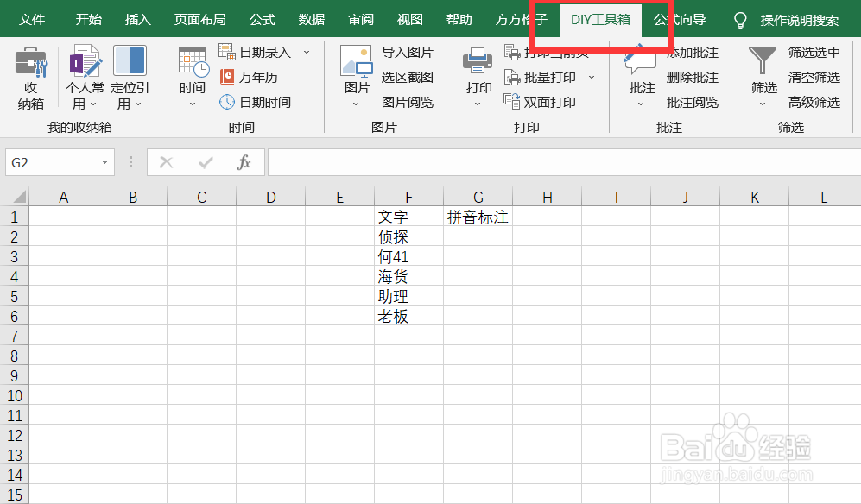This screenshot has height=504, width=861.
Task: Select 导入图片 to import pictures
Action: point(407,52)
